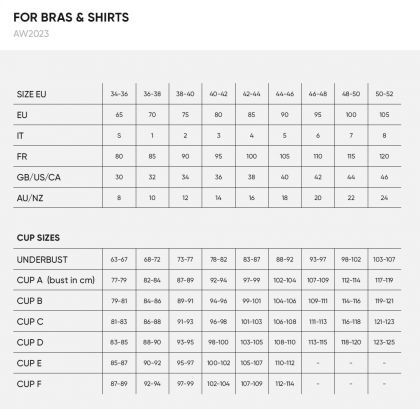Click CUP B value 99-101

[x=251, y=301]
